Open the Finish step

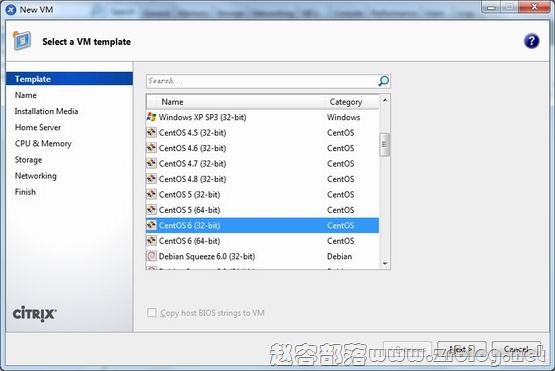pyautogui.click(x=25, y=192)
